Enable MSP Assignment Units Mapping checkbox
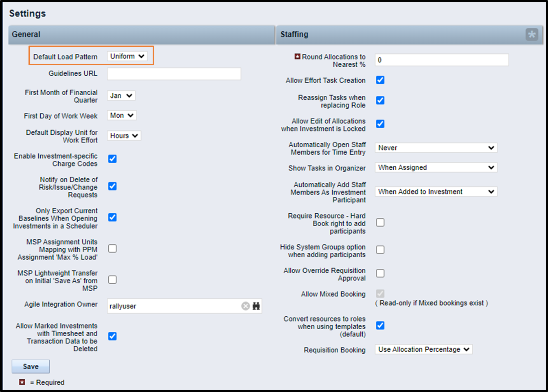The width and height of the screenshot is (548, 392). (x=112, y=248)
